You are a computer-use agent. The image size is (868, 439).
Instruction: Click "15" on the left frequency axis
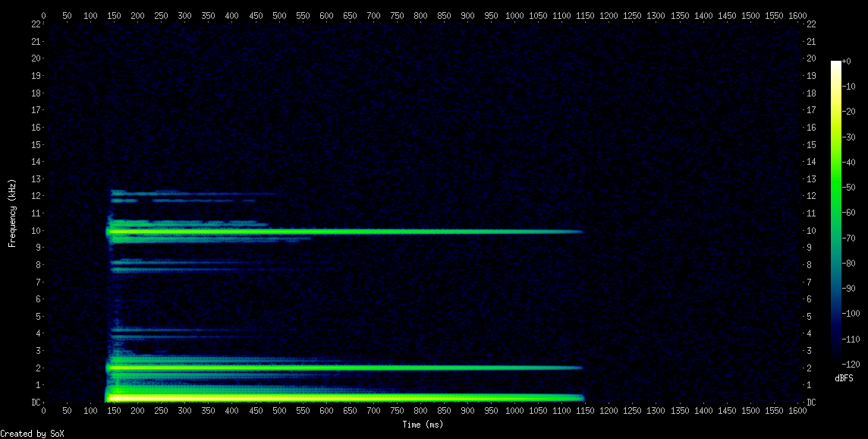(x=36, y=144)
